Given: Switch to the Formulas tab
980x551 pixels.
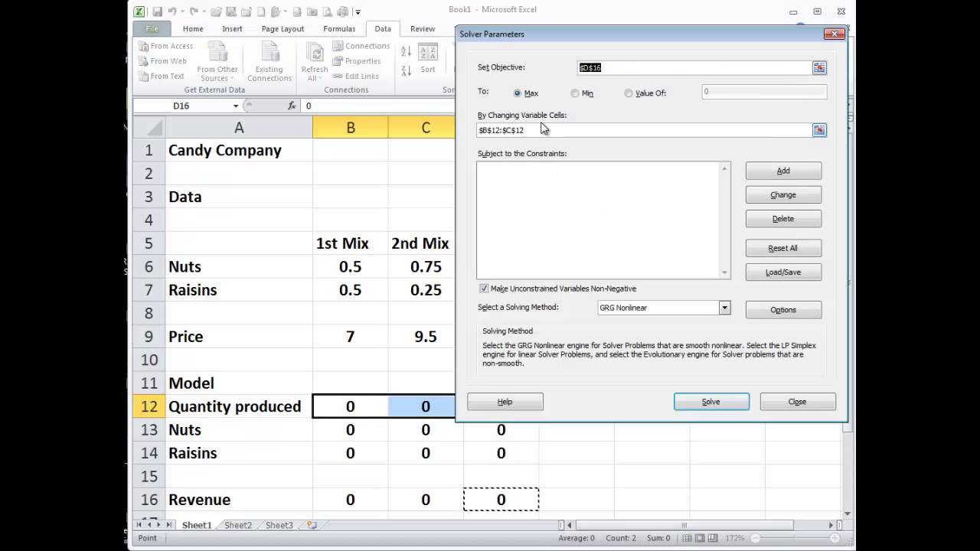Looking at the screenshot, I should coord(339,29).
